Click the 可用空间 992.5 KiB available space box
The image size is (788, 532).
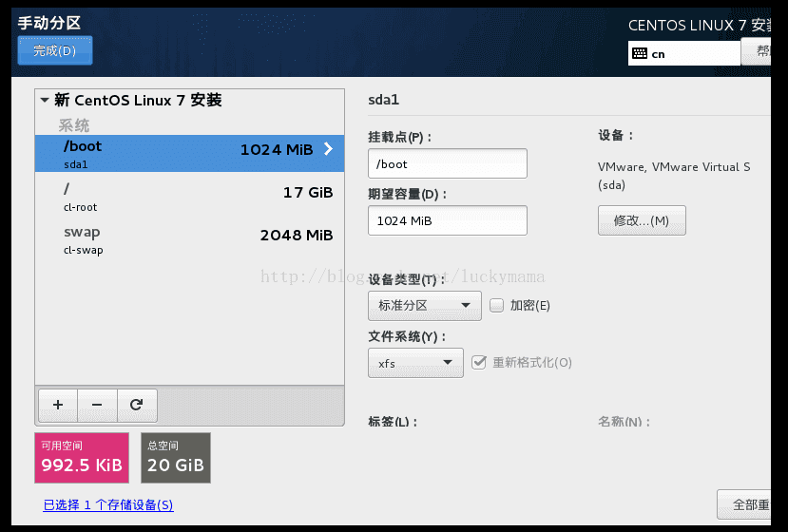pos(82,458)
